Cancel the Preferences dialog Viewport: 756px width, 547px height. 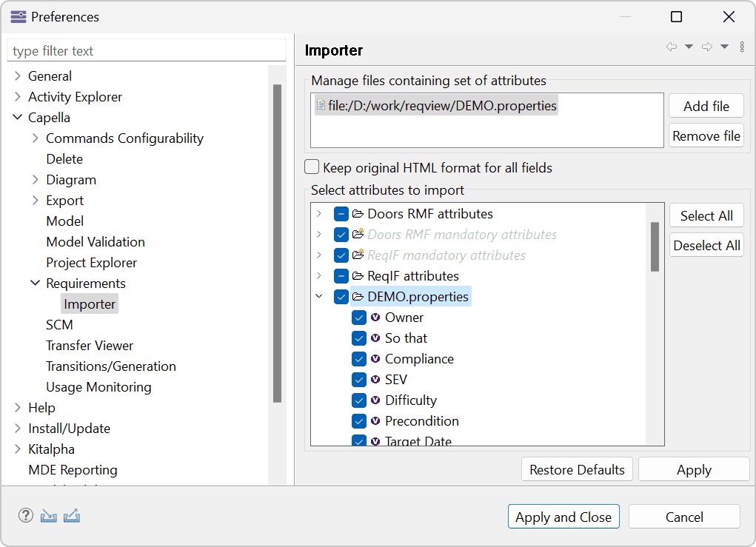(x=684, y=517)
